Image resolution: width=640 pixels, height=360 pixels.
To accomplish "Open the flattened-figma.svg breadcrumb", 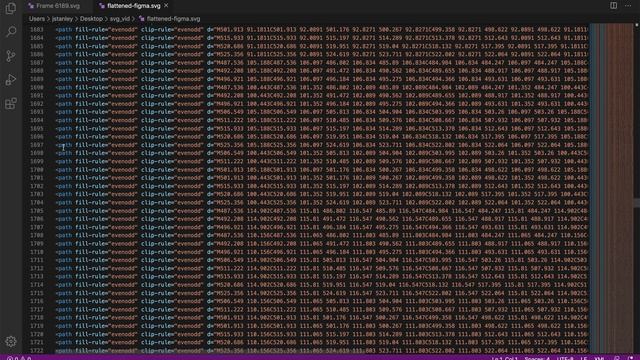I will pos(169,19).
